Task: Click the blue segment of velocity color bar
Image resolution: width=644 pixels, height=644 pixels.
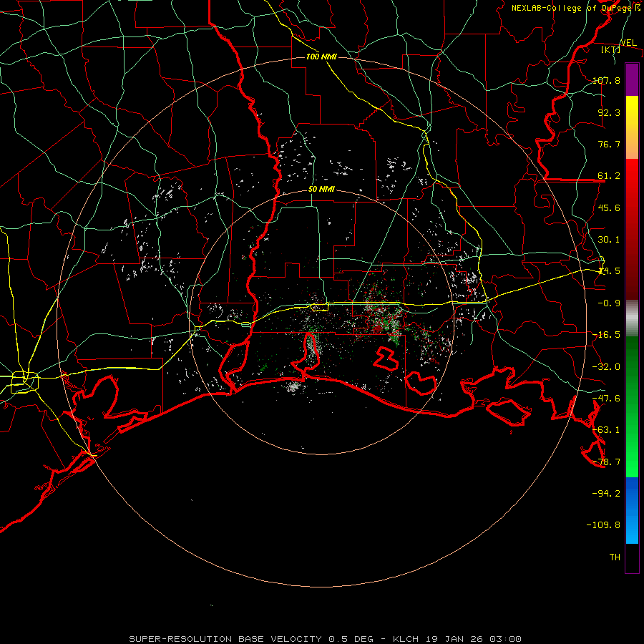Action: [x=632, y=510]
